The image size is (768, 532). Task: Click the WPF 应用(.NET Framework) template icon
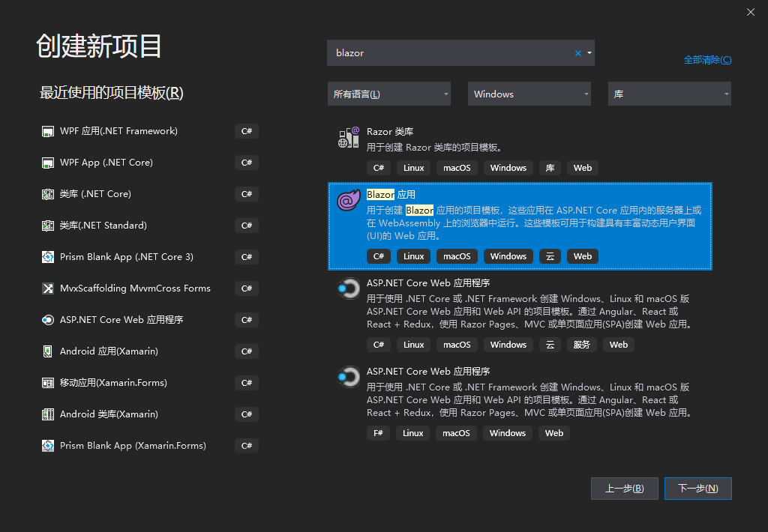[x=47, y=131]
